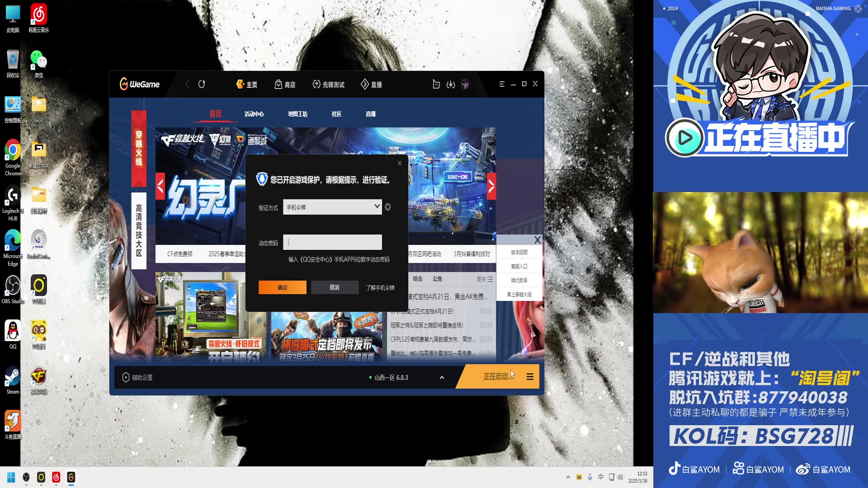868x488 pixels.
Task: Open the WeGame main menu icon
Action: click(502, 84)
